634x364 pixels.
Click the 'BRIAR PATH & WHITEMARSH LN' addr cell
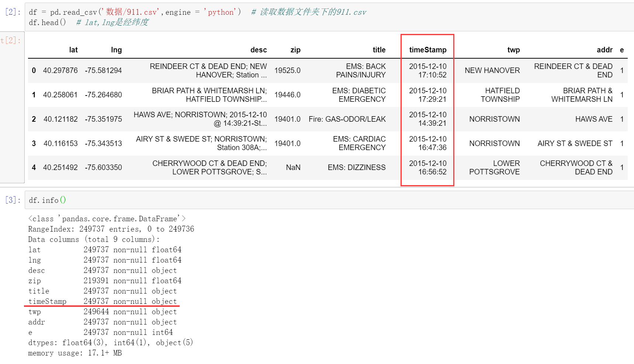pos(582,95)
